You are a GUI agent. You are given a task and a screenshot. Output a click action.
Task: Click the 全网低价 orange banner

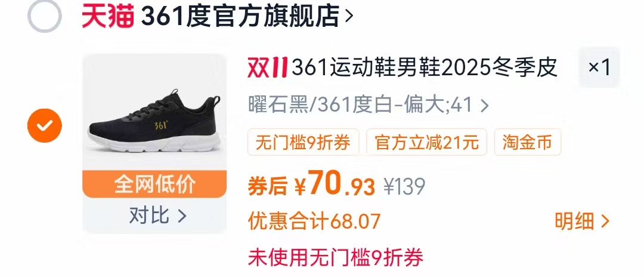coord(154,184)
